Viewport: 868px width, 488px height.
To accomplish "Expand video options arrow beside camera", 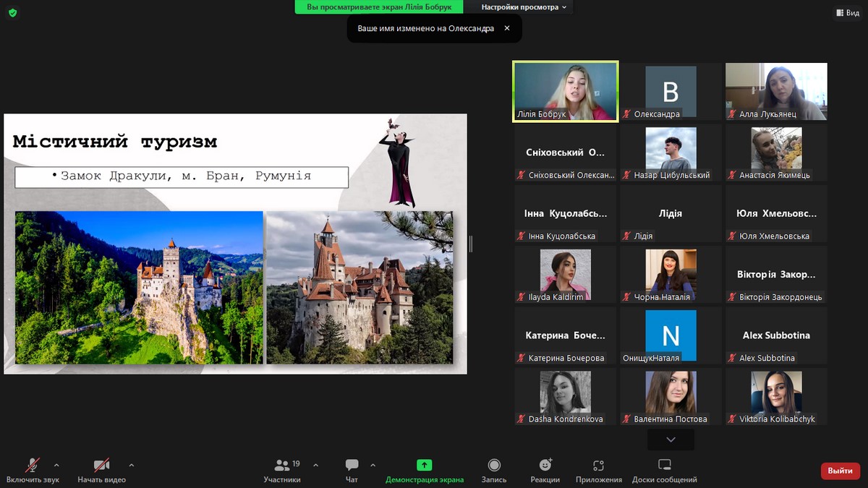I will 131,465.
